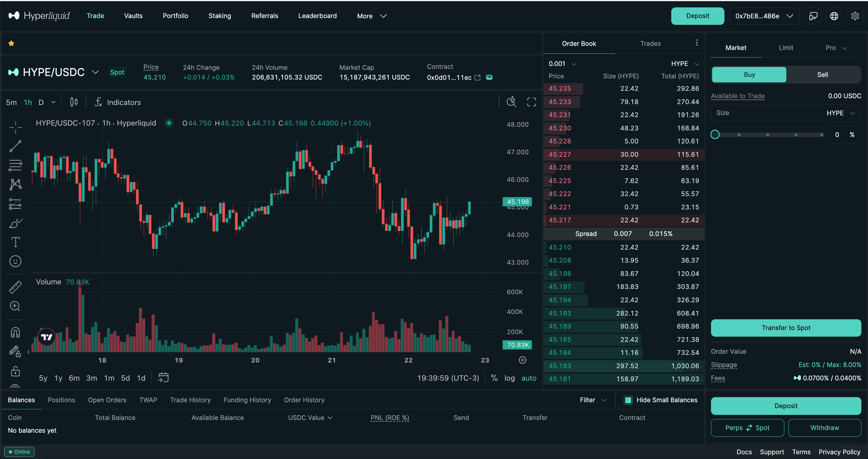Open the emoji sticker tool
This screenshot has height=459, width=868.
(x=15, y=261)
